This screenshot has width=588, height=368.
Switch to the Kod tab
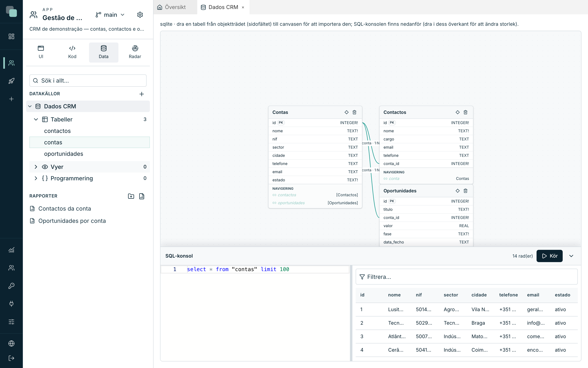click(x=72, y=52)
